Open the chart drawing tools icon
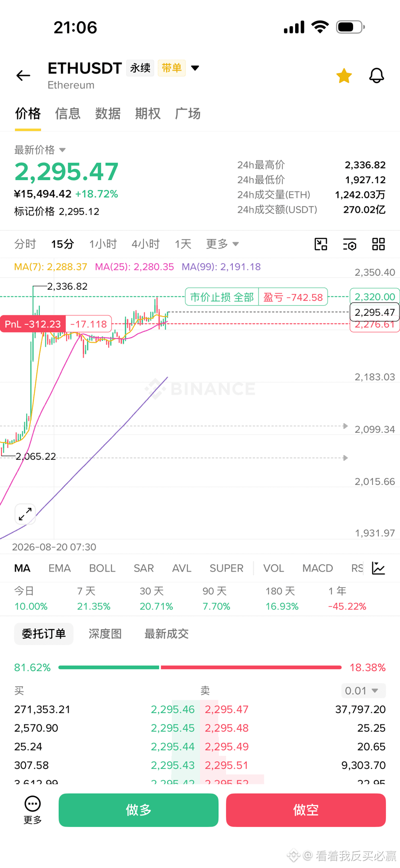 pyautogui.click(x=321, y=244)
